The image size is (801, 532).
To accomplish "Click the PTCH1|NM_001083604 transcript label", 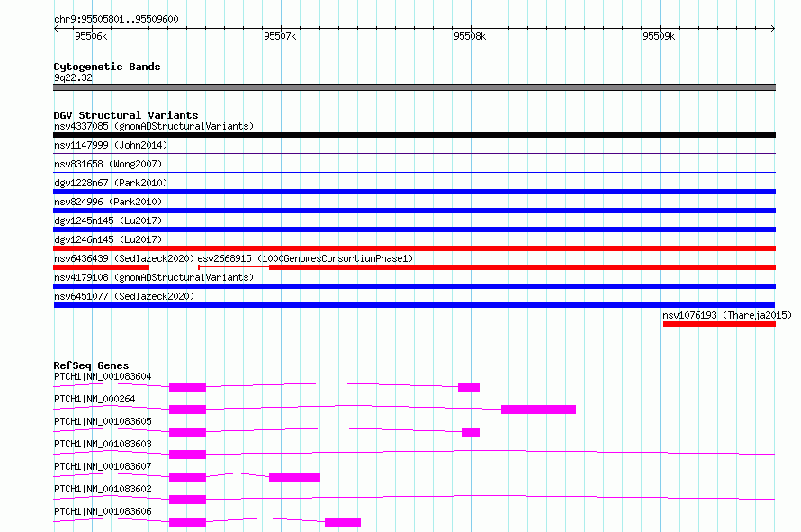I will pyautogui.click(x=103, y=376).
